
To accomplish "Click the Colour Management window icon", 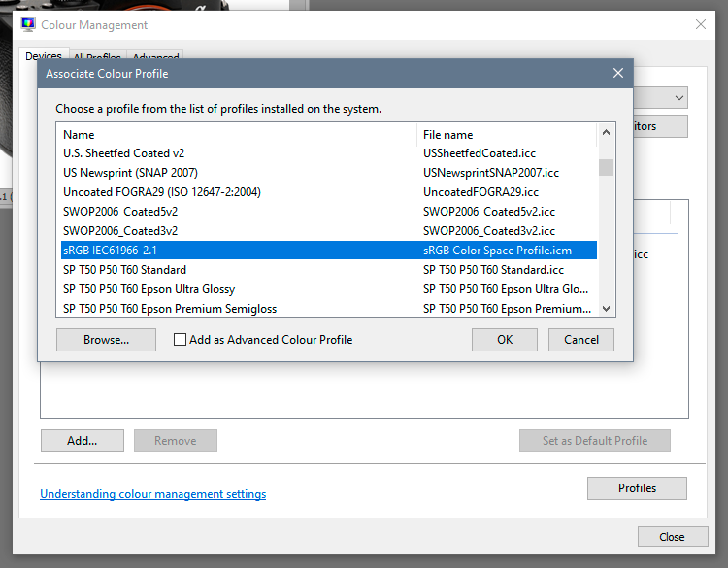I will pos(28,24).
